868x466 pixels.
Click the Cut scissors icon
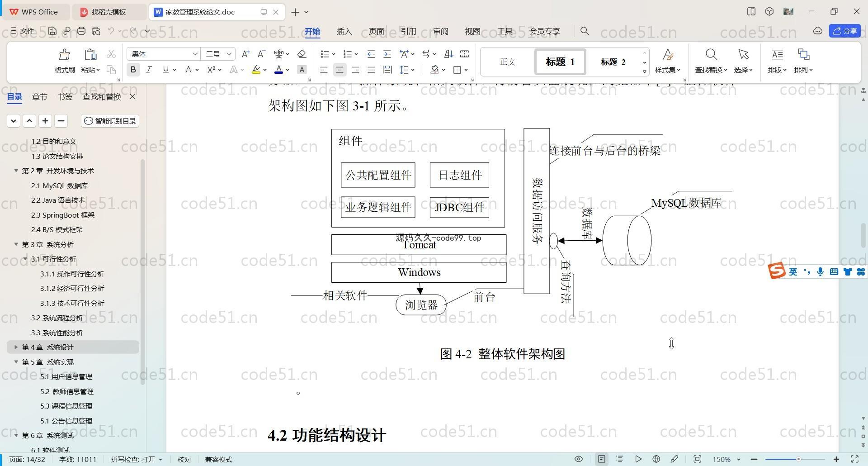tap(111, 54)
